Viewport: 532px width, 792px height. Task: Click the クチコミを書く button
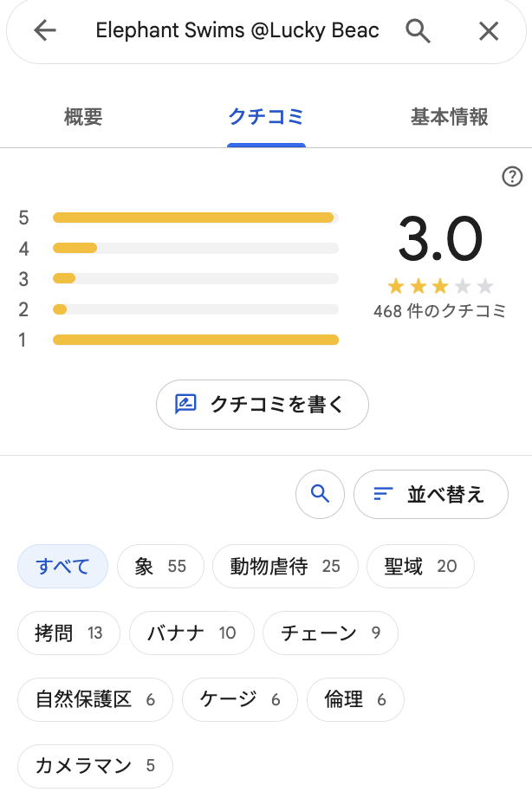point(263,405)
